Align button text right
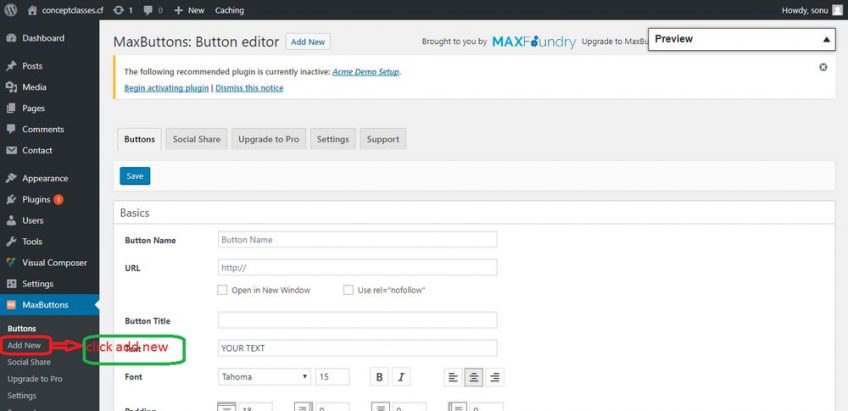 point(494,377)
